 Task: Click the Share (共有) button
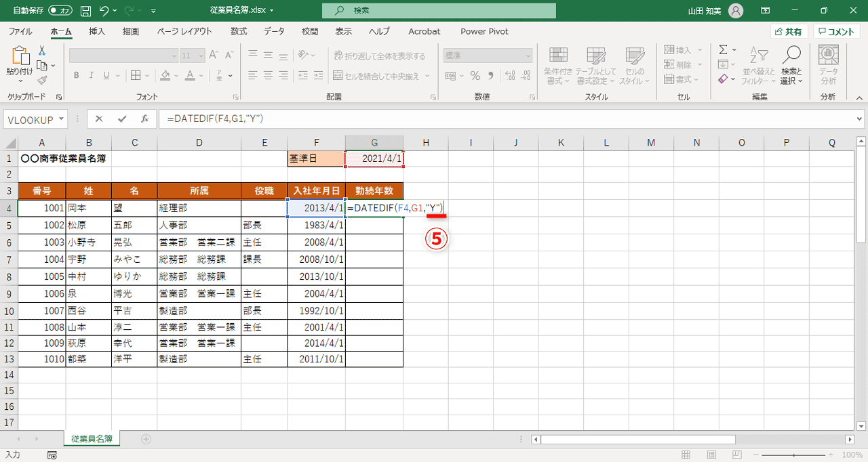tap(789, 32)
